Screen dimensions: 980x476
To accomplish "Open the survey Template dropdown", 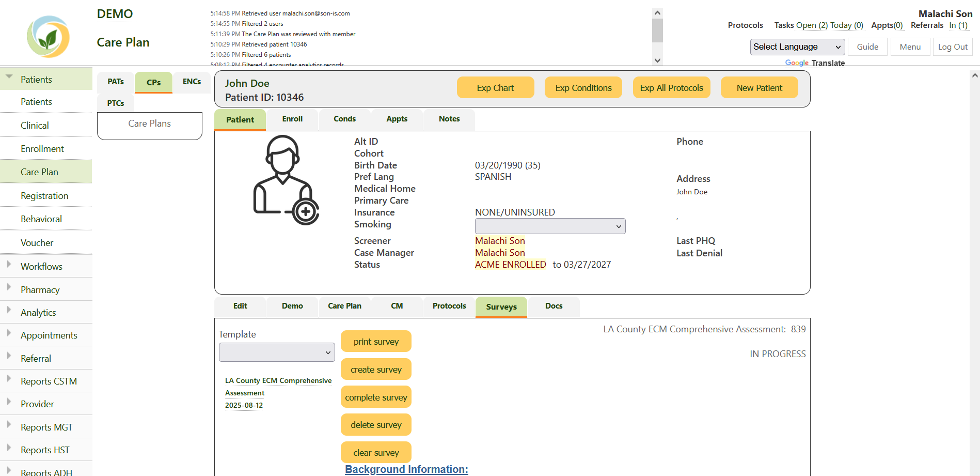I will [x=276, y=352].
